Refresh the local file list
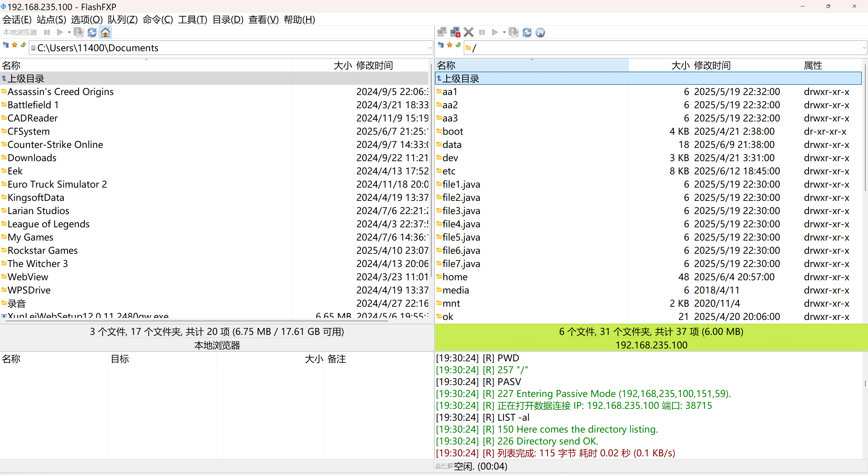This screenshot has width=868, height=475. click(x=92, y=32)
